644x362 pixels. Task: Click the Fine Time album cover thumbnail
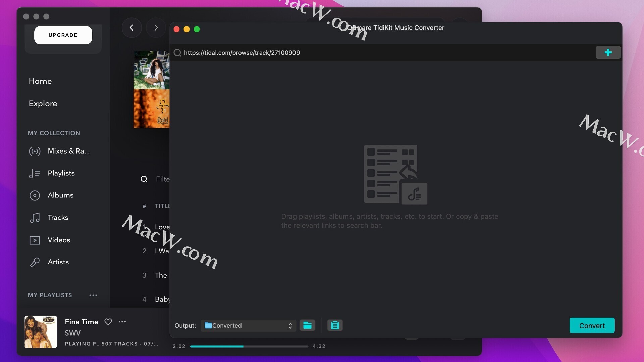tap(41, 332)
